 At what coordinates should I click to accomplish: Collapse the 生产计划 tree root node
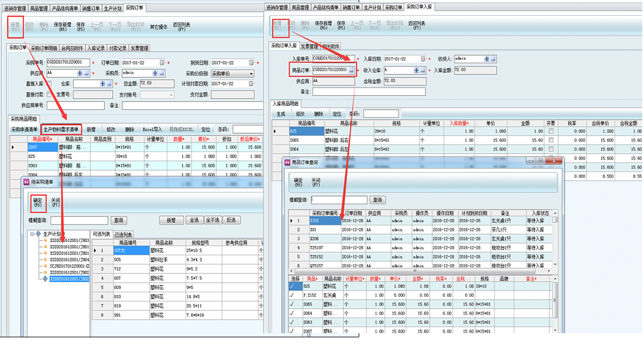click(x=32, y=233)
